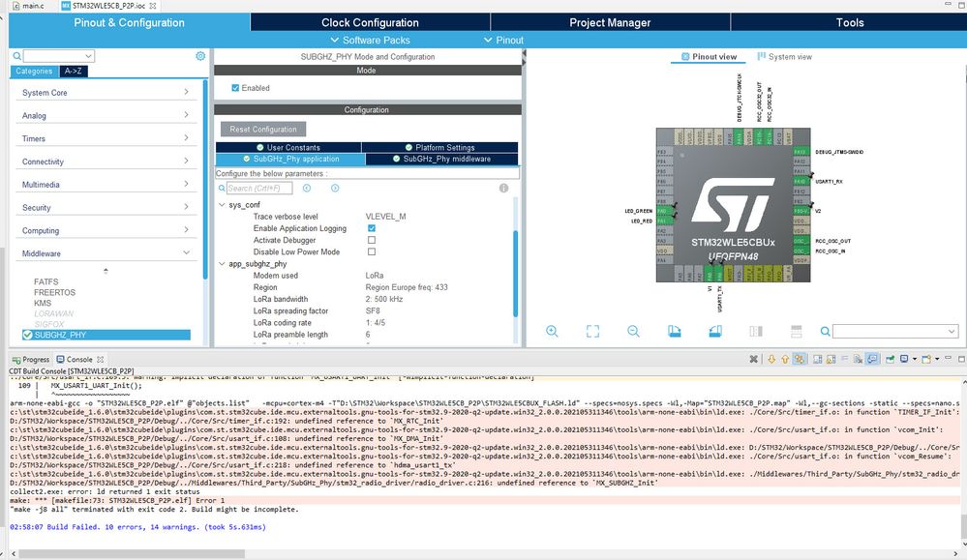Open the User Constants tab

[288, 147]
